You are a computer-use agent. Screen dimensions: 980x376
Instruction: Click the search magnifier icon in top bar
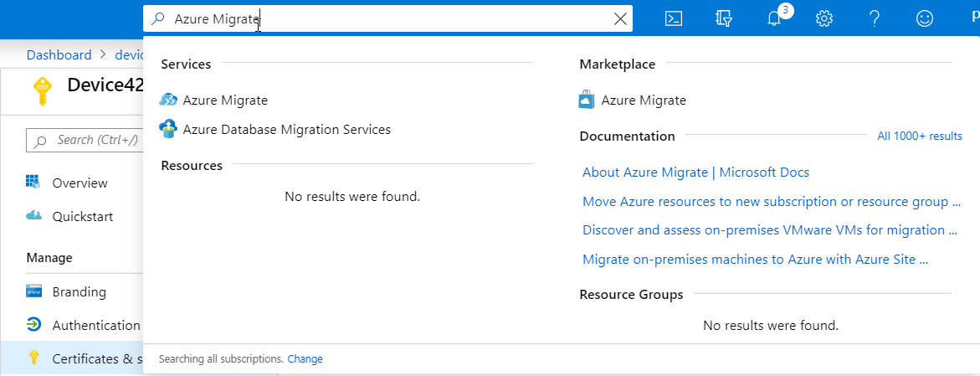pyautogui.click(x=158, y=18)
